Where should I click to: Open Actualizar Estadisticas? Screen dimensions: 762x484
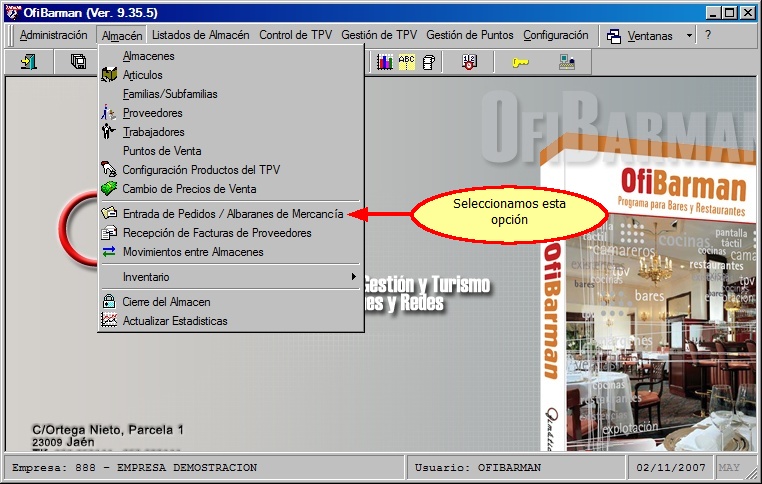click(x=231, y=321)
